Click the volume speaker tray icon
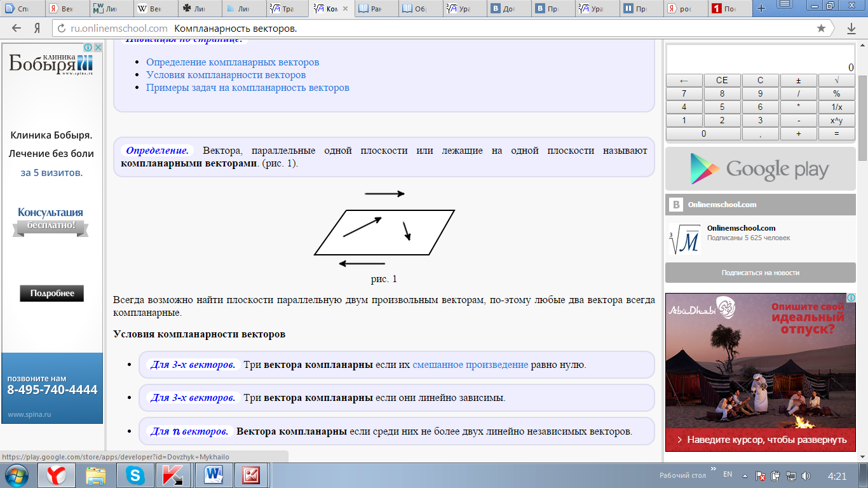The width and height of the screenshot is (868, 488). point(806,476)
